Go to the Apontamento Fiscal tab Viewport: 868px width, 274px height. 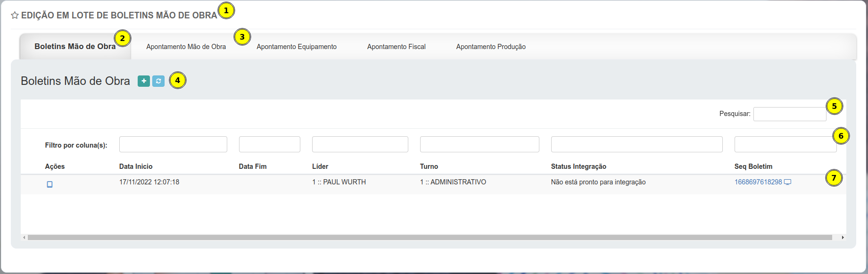coord(396,47)
